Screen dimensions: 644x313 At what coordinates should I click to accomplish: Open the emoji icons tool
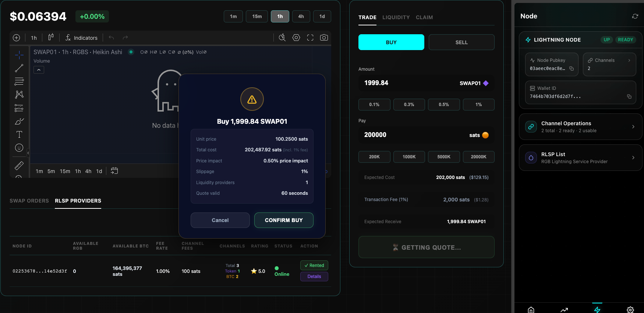pos(19,148)
